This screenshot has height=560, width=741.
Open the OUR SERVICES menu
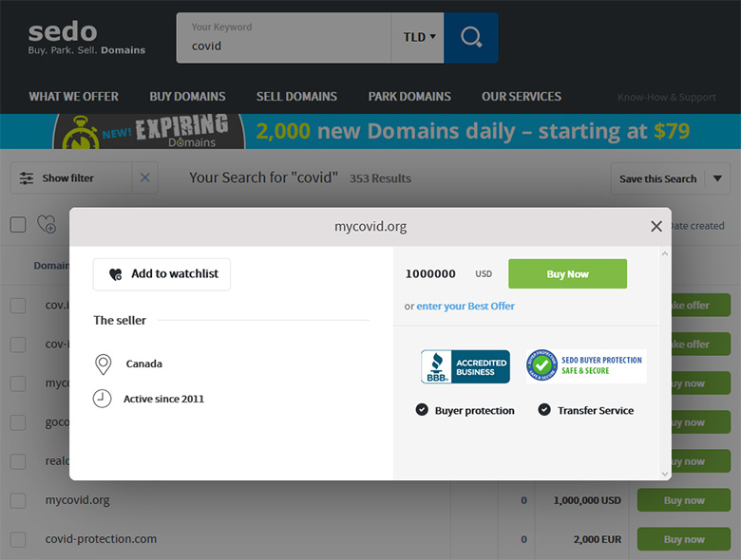pos(522,96)
